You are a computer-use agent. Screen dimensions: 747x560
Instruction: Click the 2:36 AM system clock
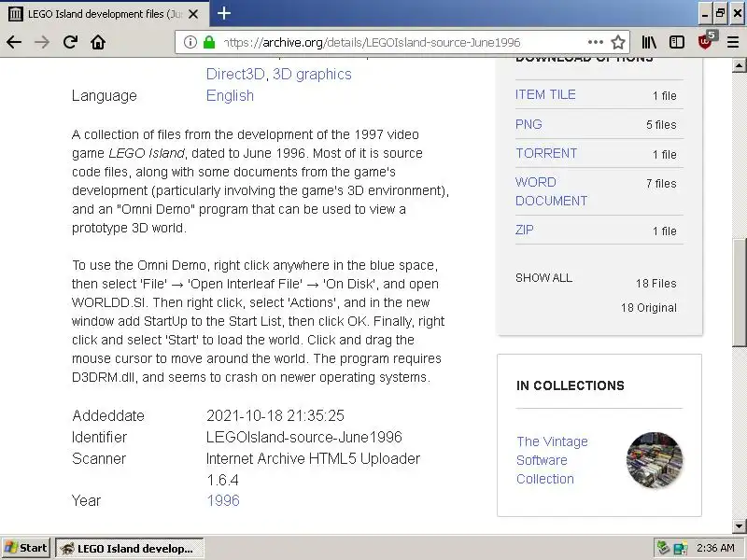tap(715, 548)
